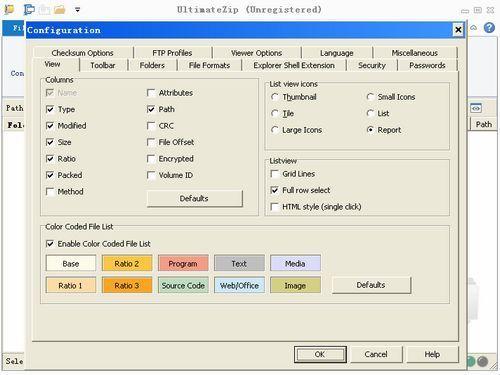
Task: Click the Media color swatch
Action: click(295, 263)
